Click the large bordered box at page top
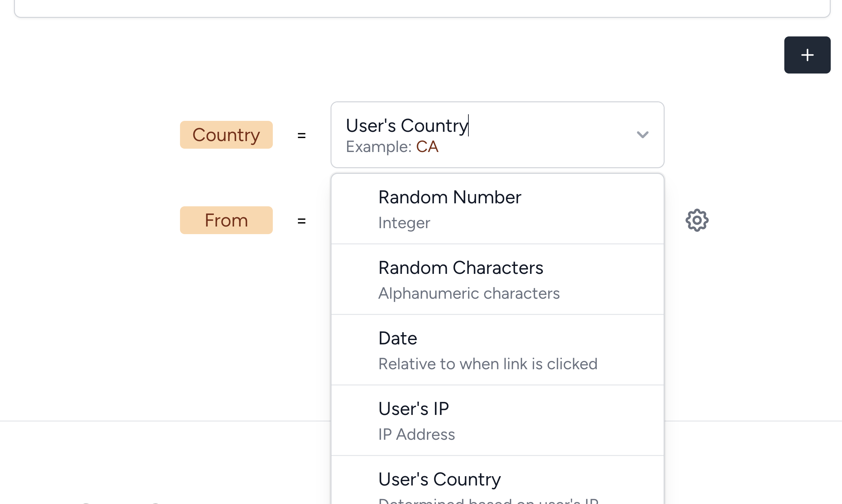The image size is (842, 504). (422, 9)
